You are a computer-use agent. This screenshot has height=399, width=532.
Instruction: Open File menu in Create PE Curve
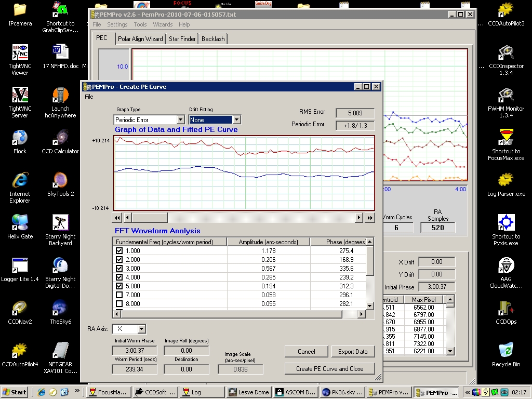[x=89, y=97]
